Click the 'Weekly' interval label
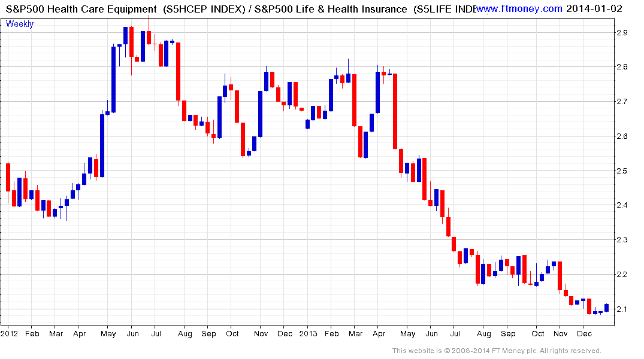The width and height of the screenshot is (644, 359). (x=20, y=24)
